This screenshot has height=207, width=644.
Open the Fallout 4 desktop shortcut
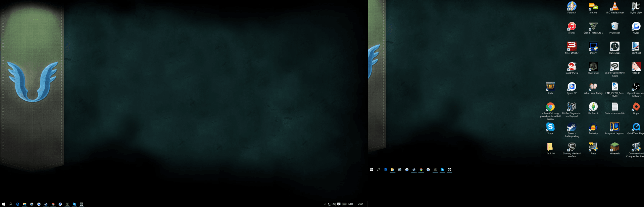572,6
